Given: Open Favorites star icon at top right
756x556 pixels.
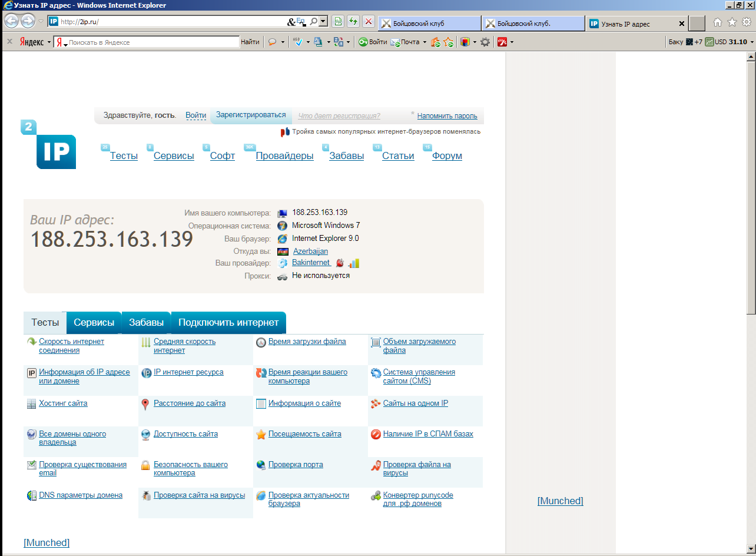Looking at the screenshot, I should tap(732, 22).
